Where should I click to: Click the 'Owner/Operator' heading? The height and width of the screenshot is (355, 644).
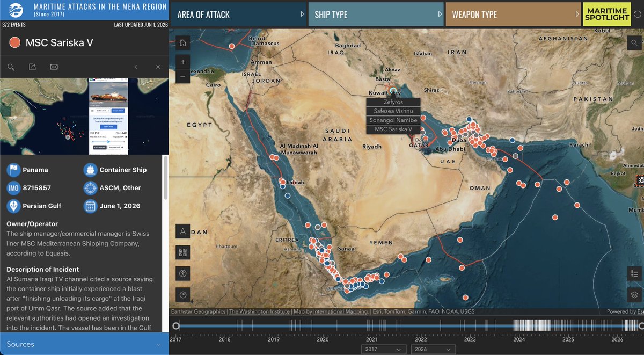click(x=32, y=224)
